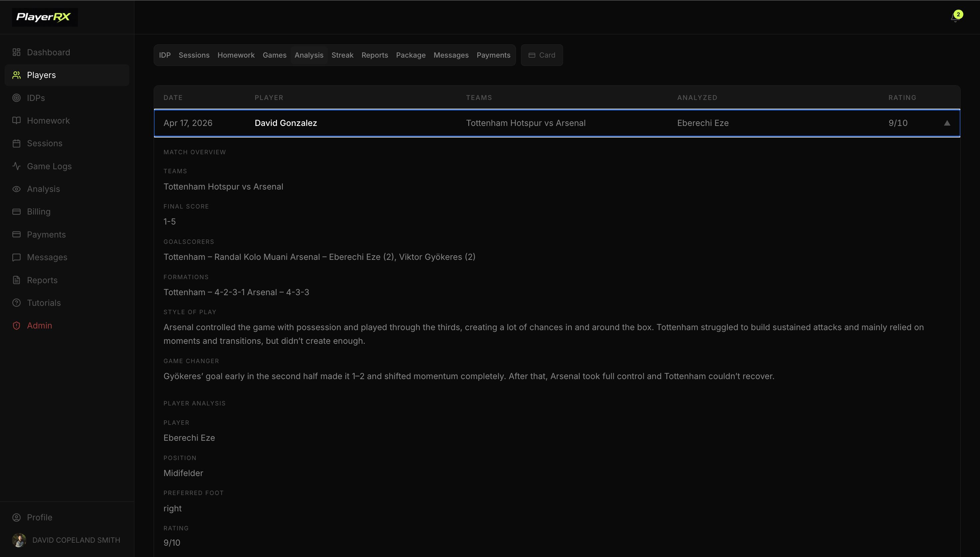The image size is (980, 557).
Task: Open IDPs sidebar link
Action: click(67, 98)
